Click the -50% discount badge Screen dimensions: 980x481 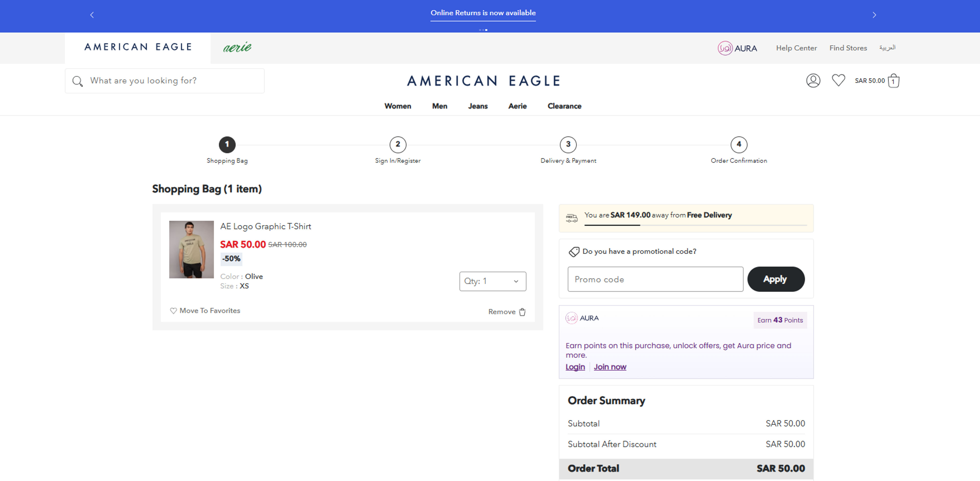(231, 259)
